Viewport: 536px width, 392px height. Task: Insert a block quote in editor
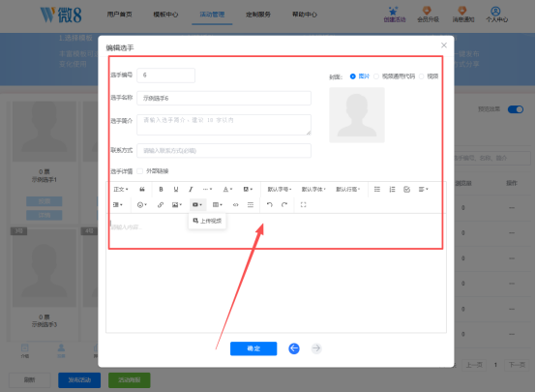142,189
